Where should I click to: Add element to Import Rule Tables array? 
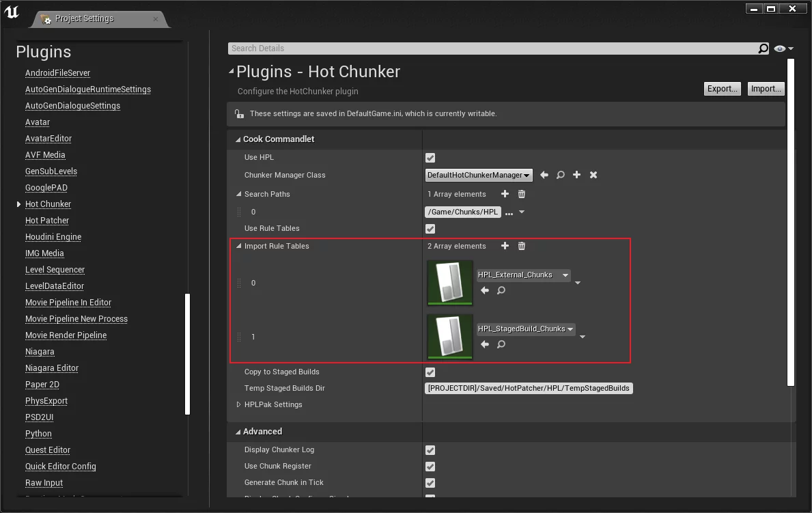[x=505, y=246]
